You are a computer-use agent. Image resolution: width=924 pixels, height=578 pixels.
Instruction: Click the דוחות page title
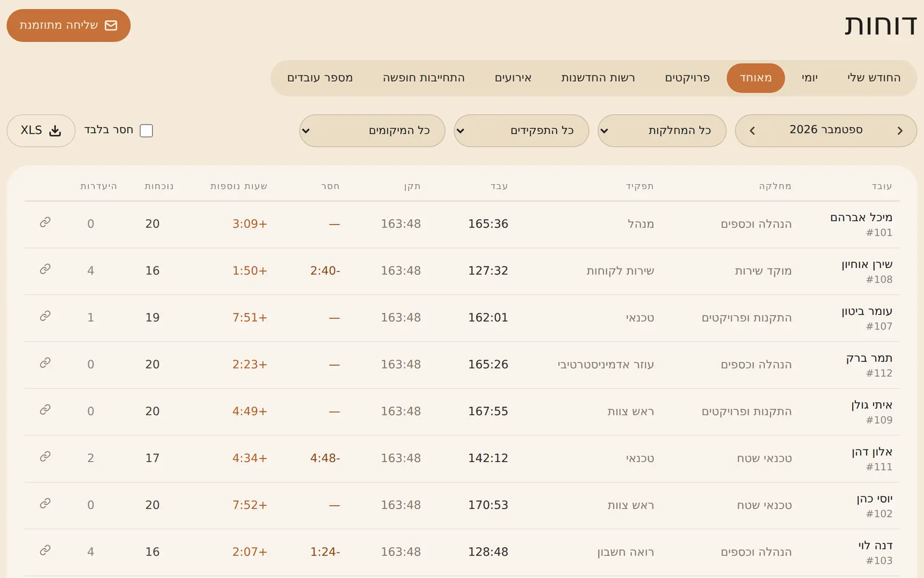coord(881,25)
